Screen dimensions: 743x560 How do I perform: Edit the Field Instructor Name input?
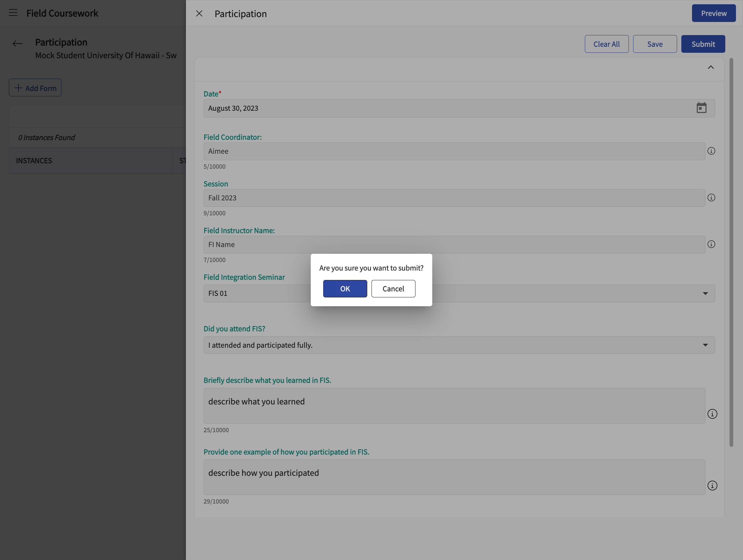(454, 245)
